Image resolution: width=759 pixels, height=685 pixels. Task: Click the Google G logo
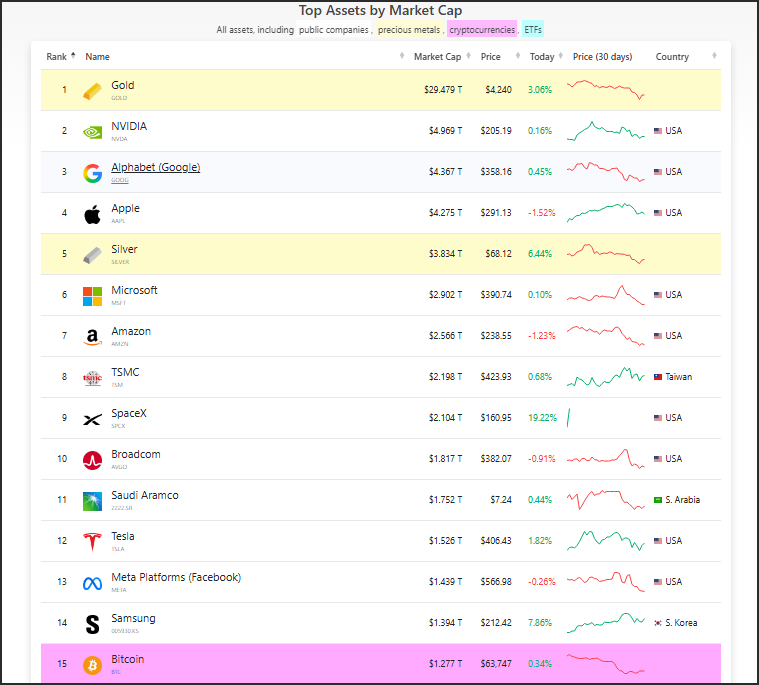(x=92, y=173)
